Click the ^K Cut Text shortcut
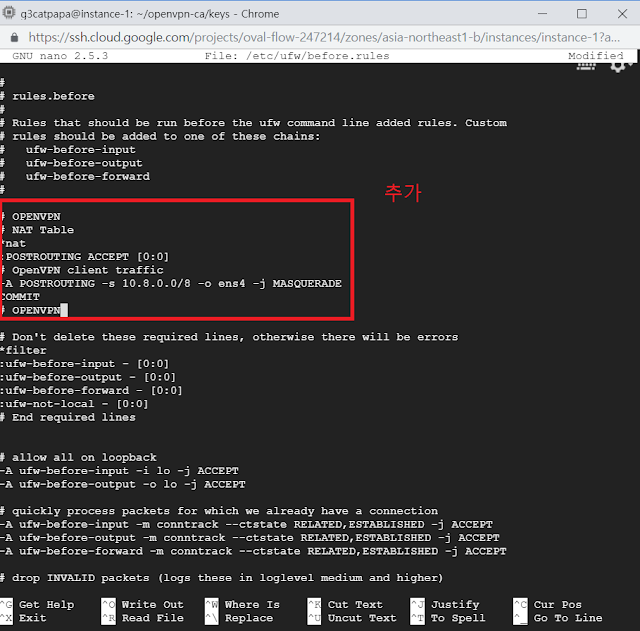Viewport: 640px width, 631px height. (x=345, y=604)
